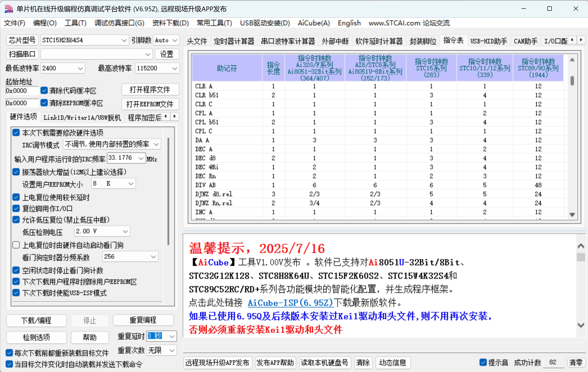Switch language via English menu
588x372 pixels.
pos(349,23)
